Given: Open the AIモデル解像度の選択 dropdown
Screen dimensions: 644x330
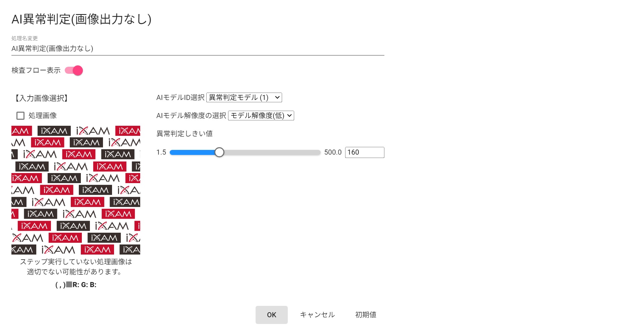Looking at the screenshot, I should tap(261, 116).
